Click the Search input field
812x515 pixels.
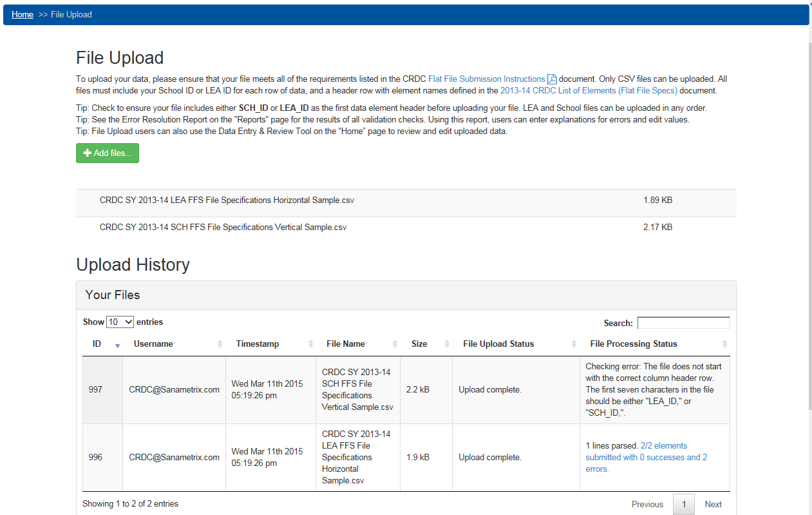(x=683, y=322)
